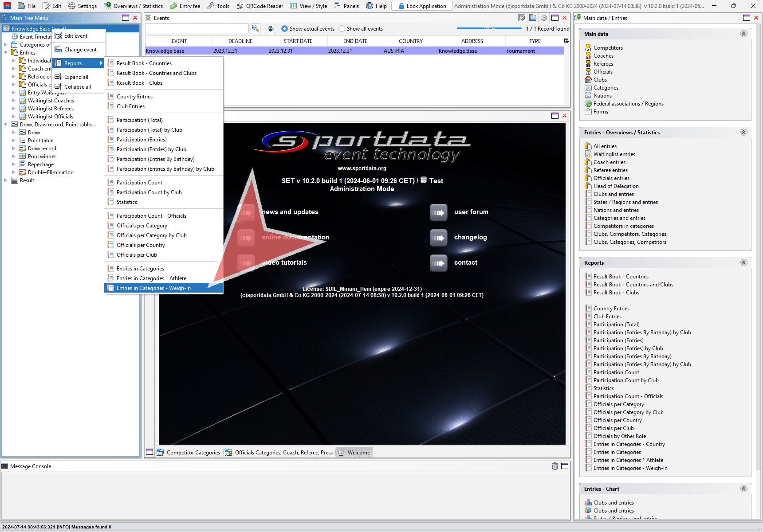Click the blue progress slider in Events panel
This screenshot has width=763, height=532.
click(489, 28)
